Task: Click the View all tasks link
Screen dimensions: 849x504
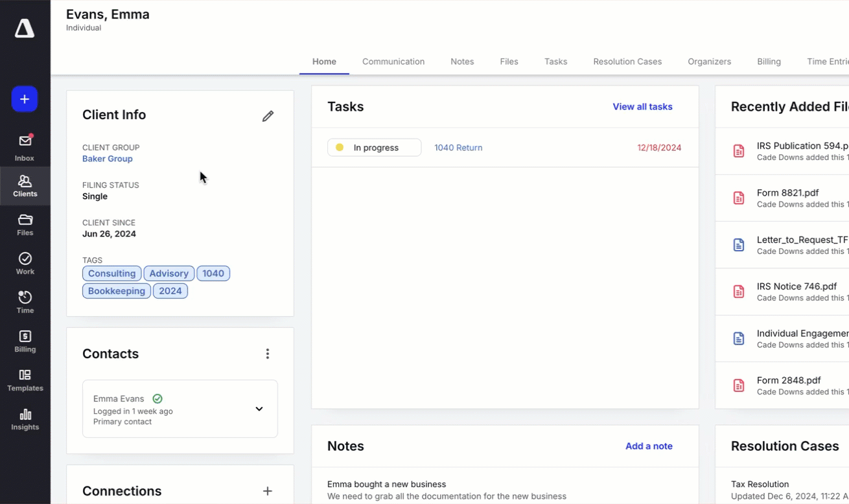Action: [642, 107]
